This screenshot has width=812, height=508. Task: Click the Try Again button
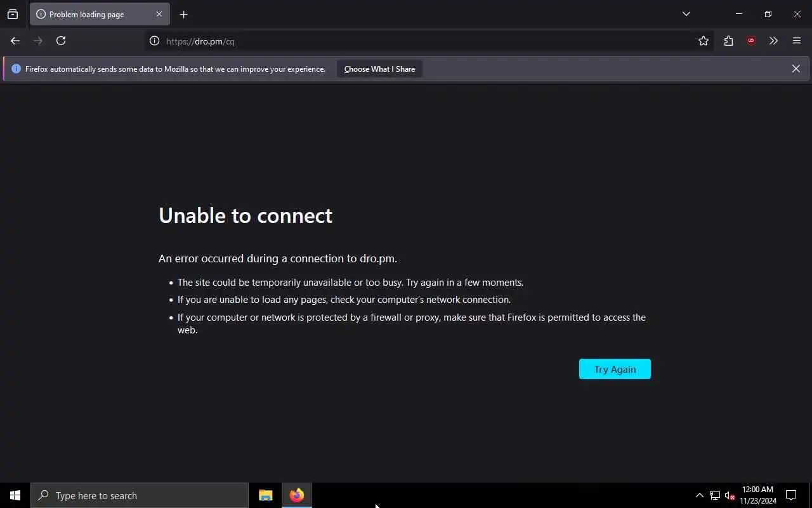point(615,369)
